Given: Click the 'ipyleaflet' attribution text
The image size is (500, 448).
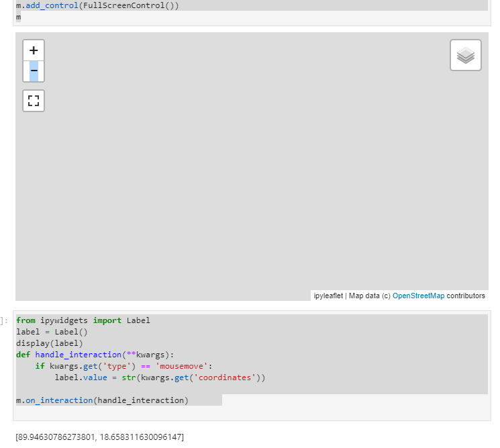Looking at the screenshot, I should click(328, 296).
